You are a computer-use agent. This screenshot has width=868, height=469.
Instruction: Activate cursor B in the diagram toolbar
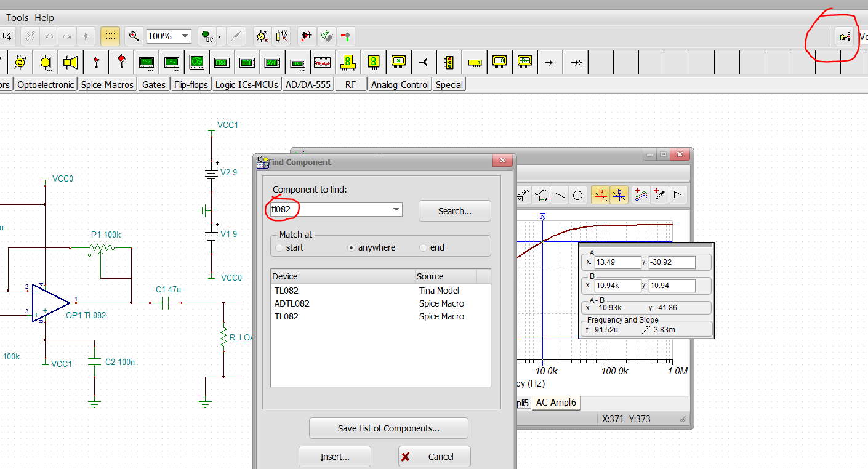pyautogui.click(x=619, y=195)
